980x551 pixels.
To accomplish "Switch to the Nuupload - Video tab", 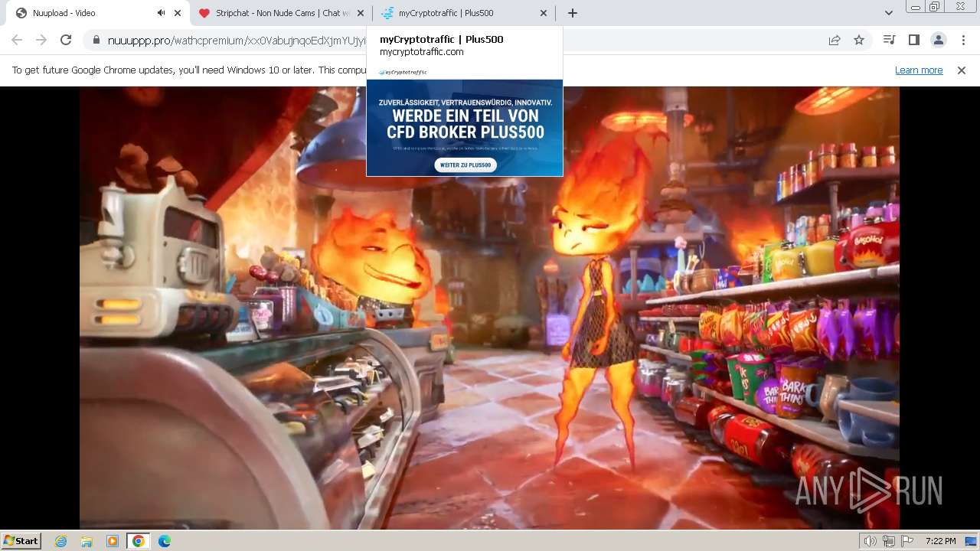I will tap(97, 13).
